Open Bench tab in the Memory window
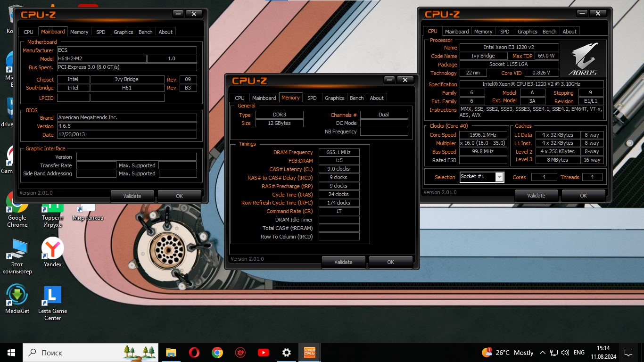This screenshot has width=644, height=362. 357,98
